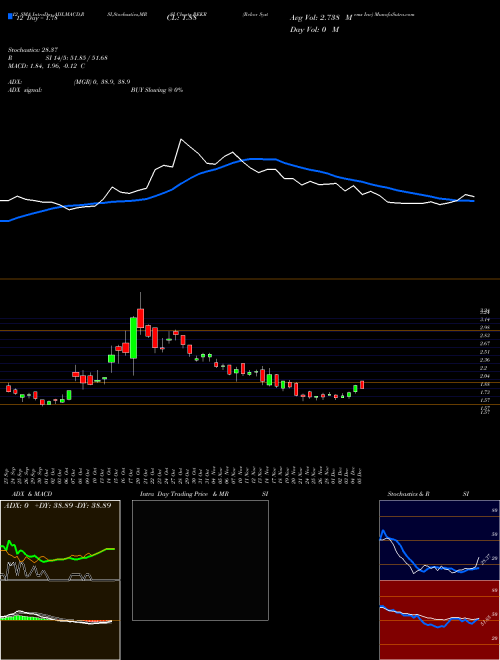This screenshot has width=500, height=660.
Task: Click the '2.04' price axis label
Action: coord(484,376)
